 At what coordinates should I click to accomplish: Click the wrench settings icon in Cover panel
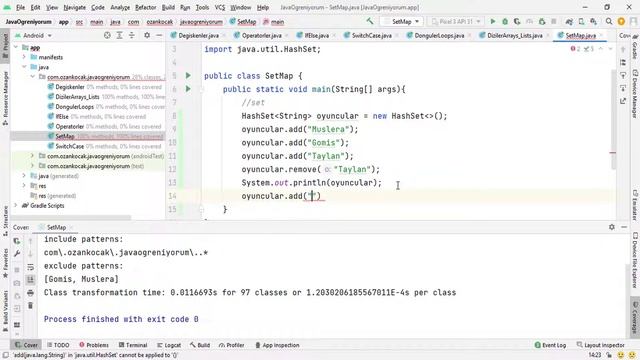(x=17, y=254)
